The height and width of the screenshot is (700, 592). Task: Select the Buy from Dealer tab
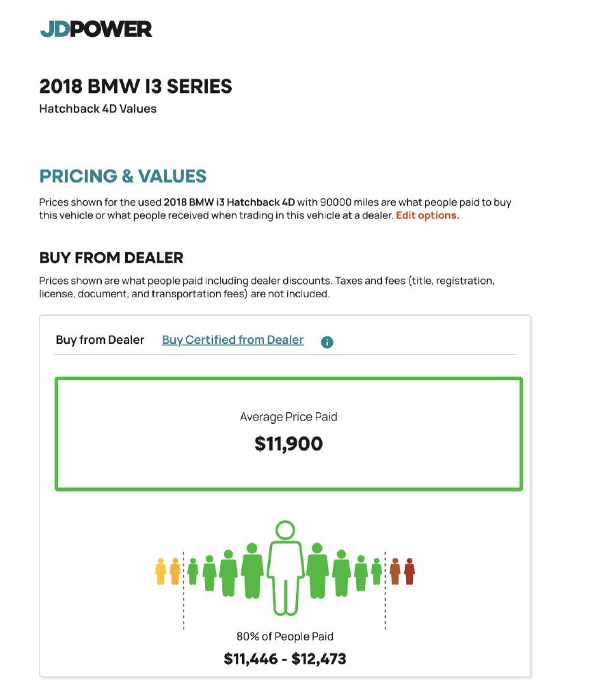click(100, 340)
